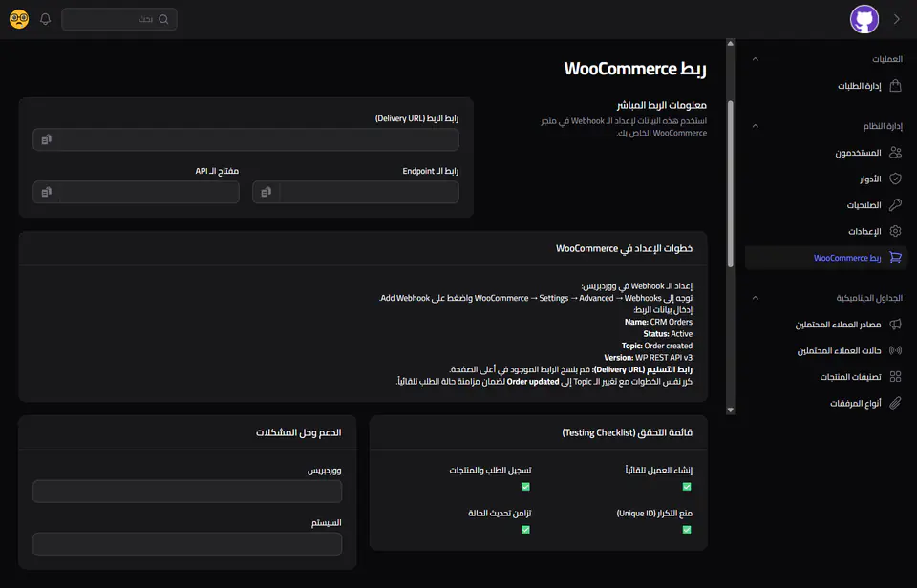This screenshot has width=917, height=588.
Task: Click the Delivery URL text field
Action: coord(245,139)
